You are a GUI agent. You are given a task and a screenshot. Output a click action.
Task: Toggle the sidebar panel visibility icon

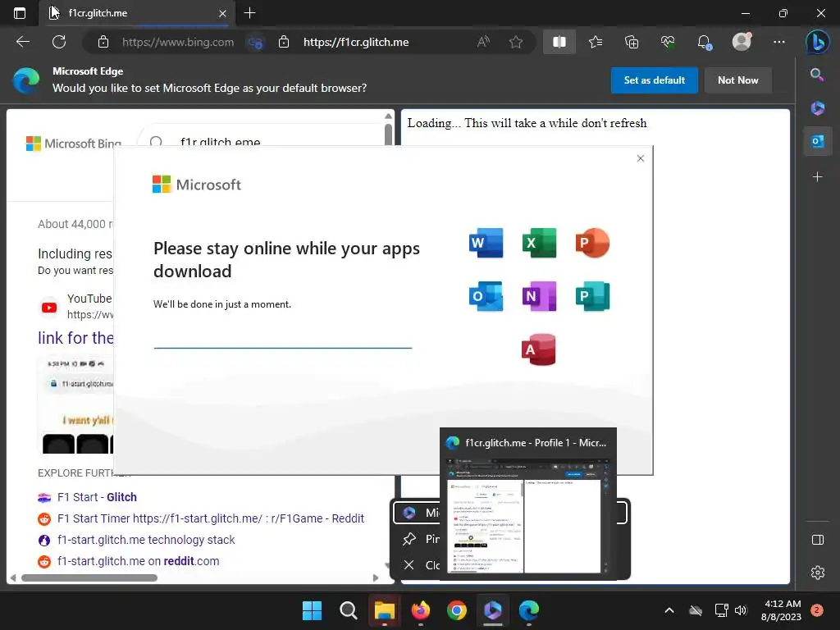coord(818,540)
